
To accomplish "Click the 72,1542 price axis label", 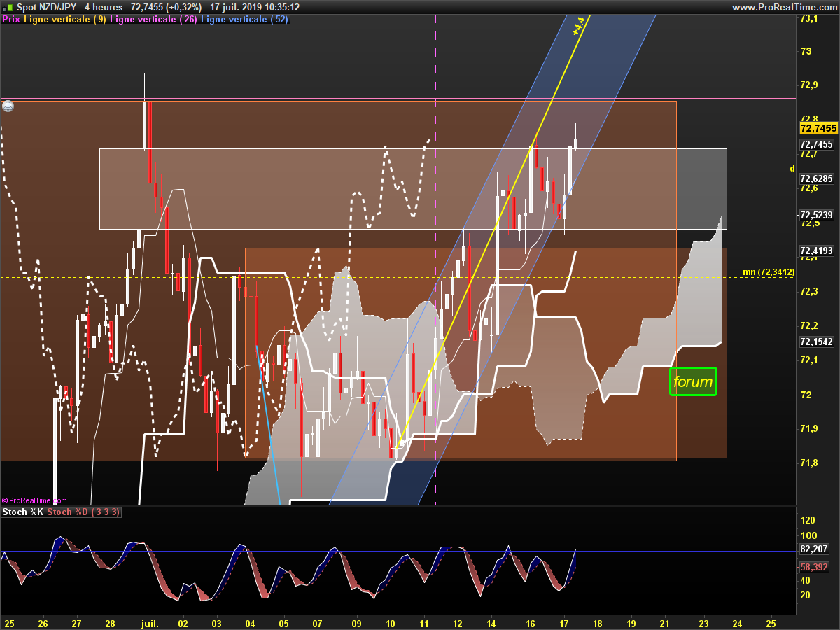I will point(816,342).
